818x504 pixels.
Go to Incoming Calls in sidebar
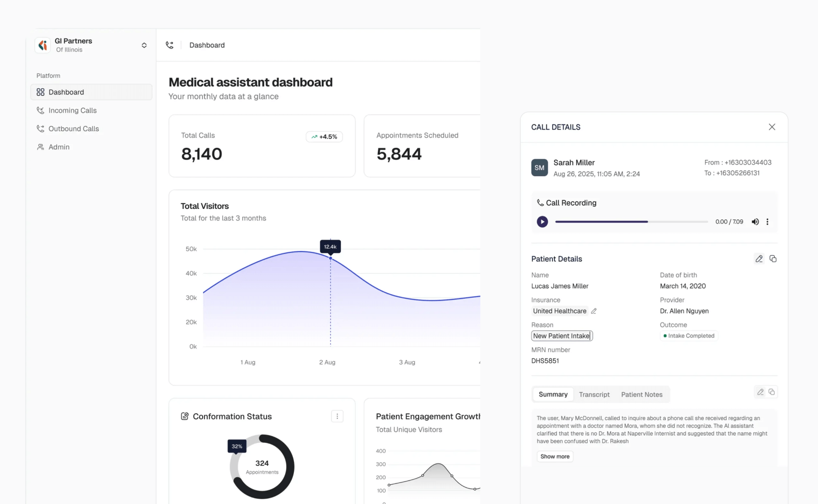point(72,110)
